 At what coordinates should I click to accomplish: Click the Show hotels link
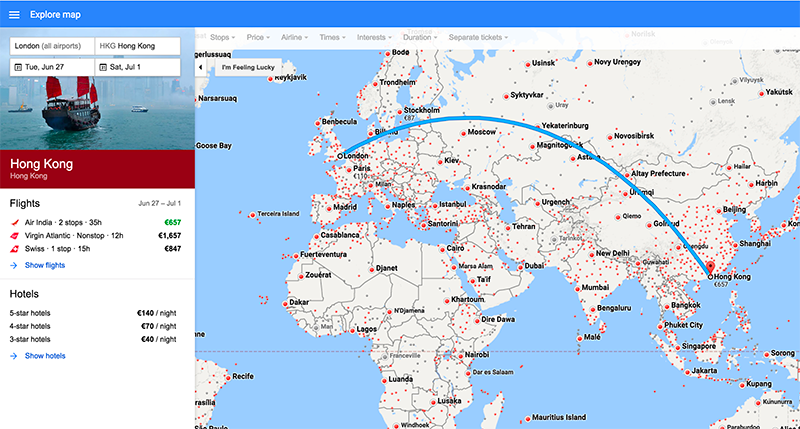pos(45,356)
